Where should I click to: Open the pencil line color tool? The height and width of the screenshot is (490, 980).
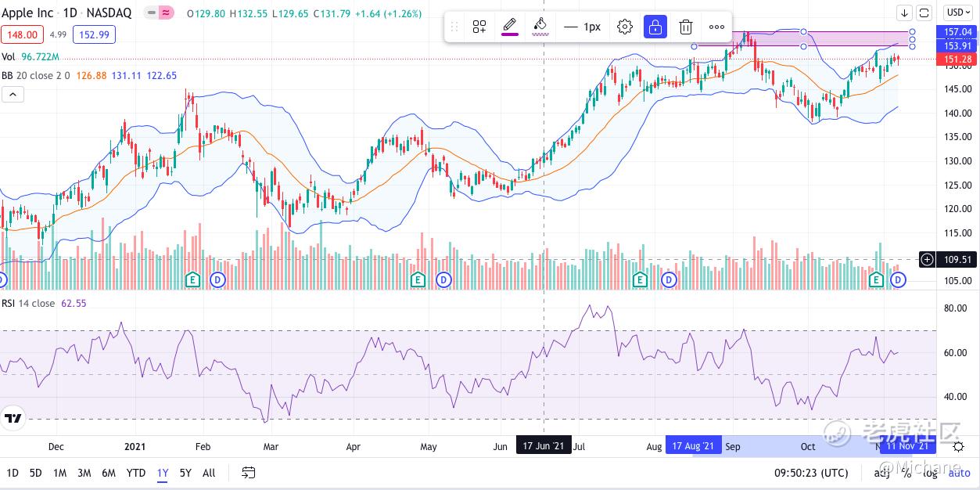click(x=509, y=27)
